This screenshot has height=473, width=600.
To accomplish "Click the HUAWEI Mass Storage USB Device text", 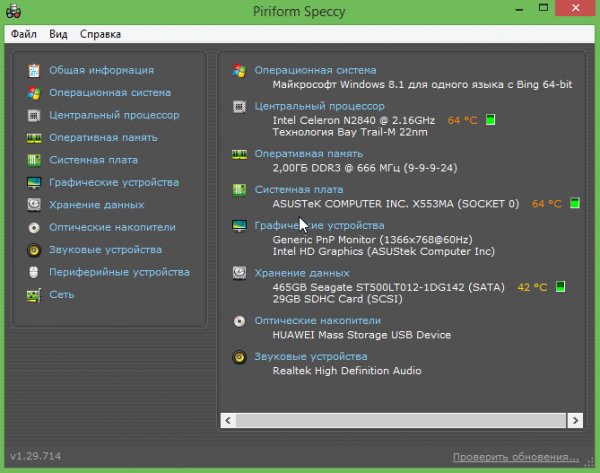I will (362, 335).
